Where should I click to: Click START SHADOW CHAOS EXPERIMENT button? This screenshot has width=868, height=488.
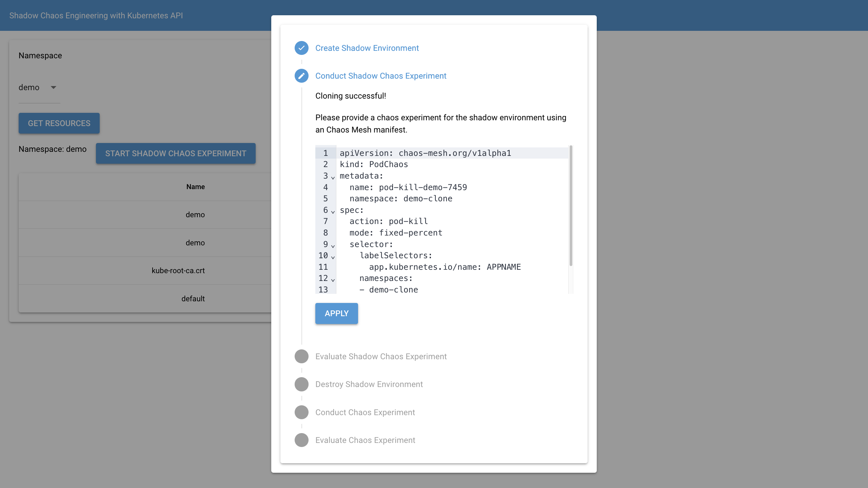tap(176, 154)
